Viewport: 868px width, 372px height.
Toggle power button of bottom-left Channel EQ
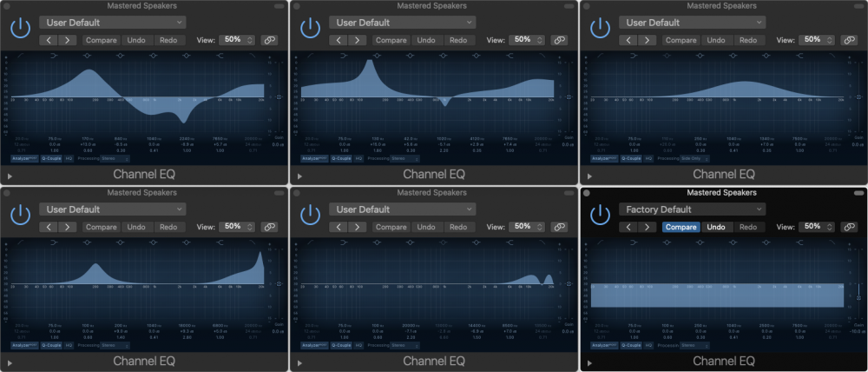tap(20, 215)
